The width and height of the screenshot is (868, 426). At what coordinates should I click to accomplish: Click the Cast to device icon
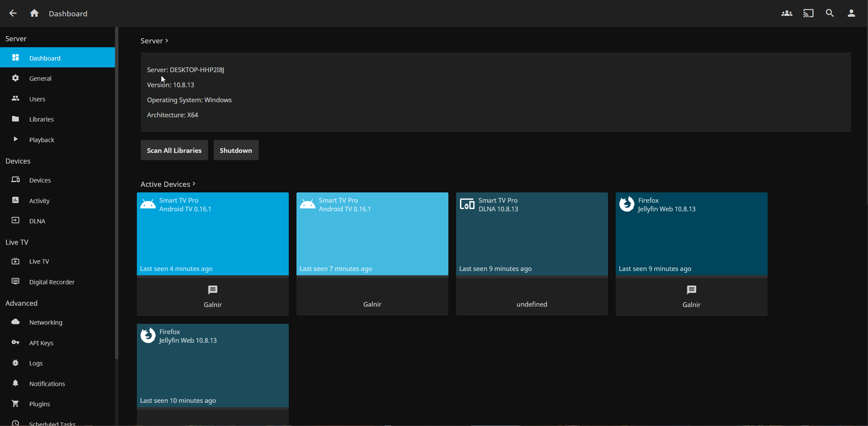[x=808, y=13]
